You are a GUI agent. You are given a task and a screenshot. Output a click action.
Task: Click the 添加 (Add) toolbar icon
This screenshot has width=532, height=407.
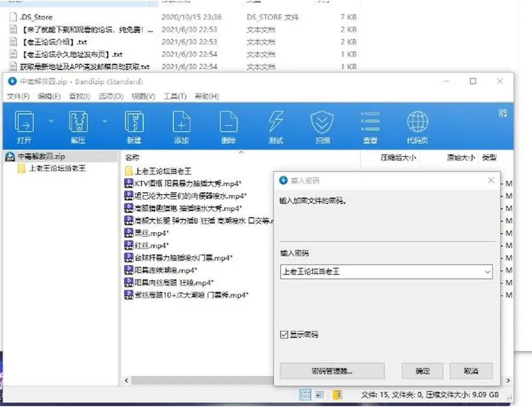[181, 122]
